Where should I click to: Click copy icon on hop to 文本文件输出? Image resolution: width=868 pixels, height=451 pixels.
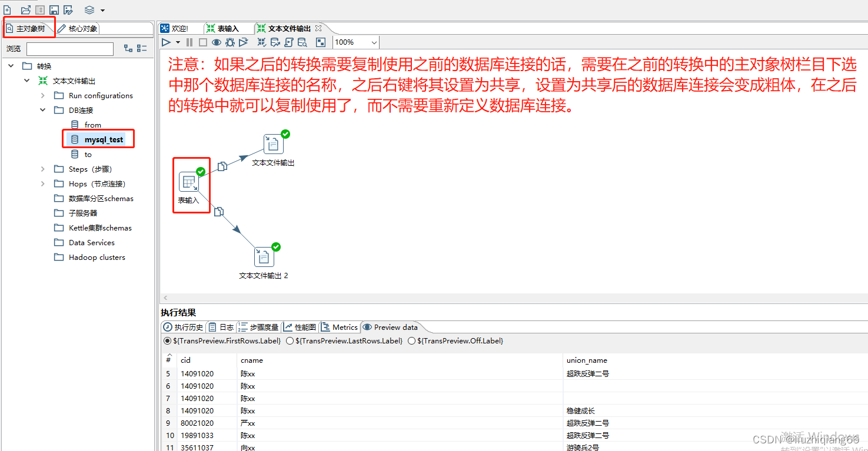click(222, 166)
